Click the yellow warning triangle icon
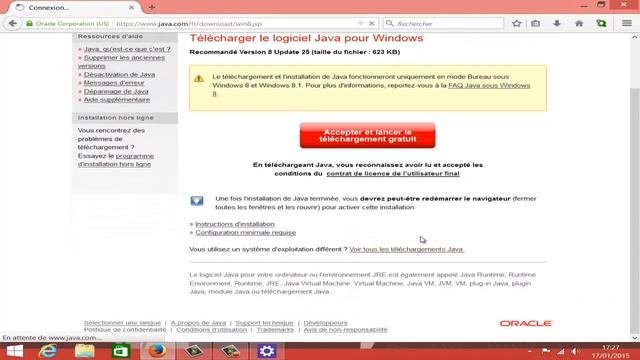The width and height of the screenshot is (640, 360). (199, 78)
